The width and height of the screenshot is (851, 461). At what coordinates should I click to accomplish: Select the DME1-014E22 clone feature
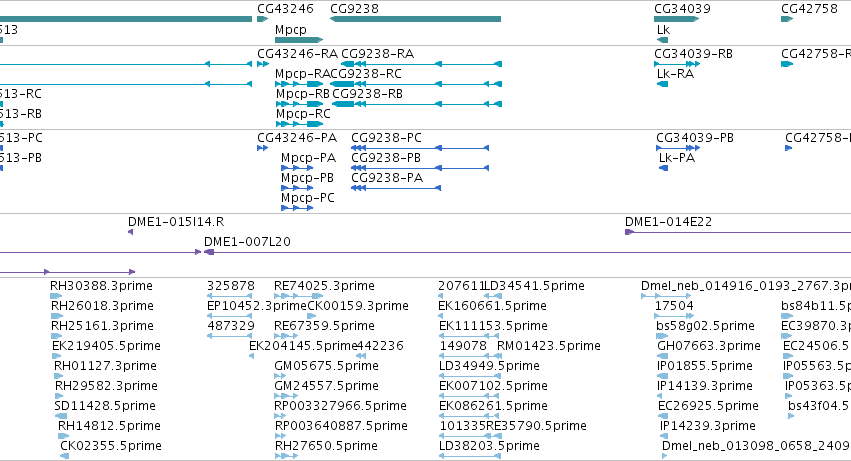coord(738,232)
